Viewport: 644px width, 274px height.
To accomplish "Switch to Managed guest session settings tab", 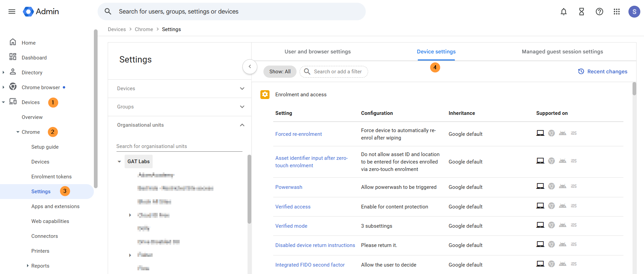I will click(x=562, y=52).
